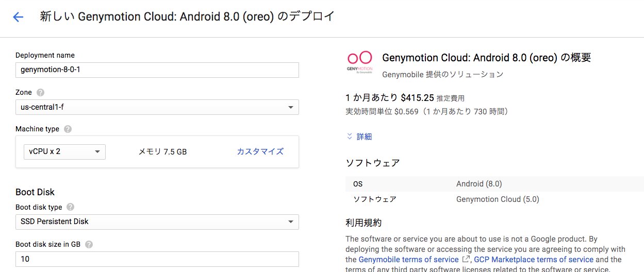
Task: Select the 利用規約 heading
Action: [x=364, y=223]
